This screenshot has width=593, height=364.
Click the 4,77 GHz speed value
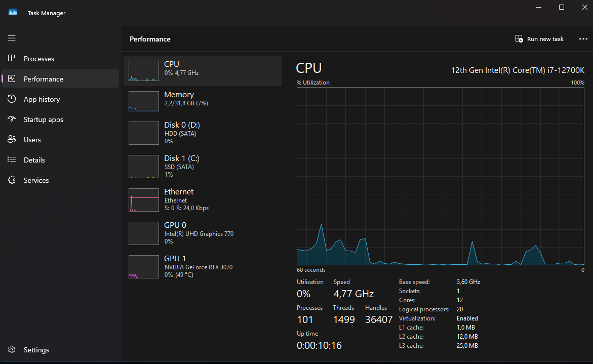[x=353, y=294]
